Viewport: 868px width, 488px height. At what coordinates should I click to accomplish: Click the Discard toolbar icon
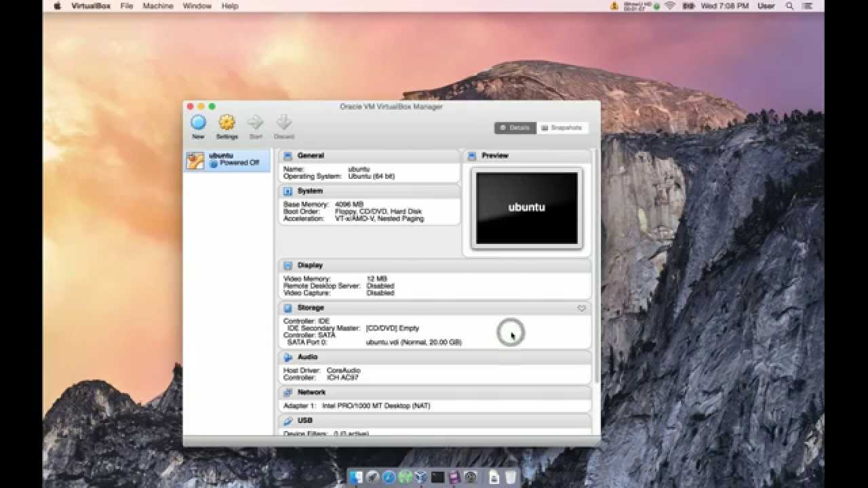[x=283, y=123]
